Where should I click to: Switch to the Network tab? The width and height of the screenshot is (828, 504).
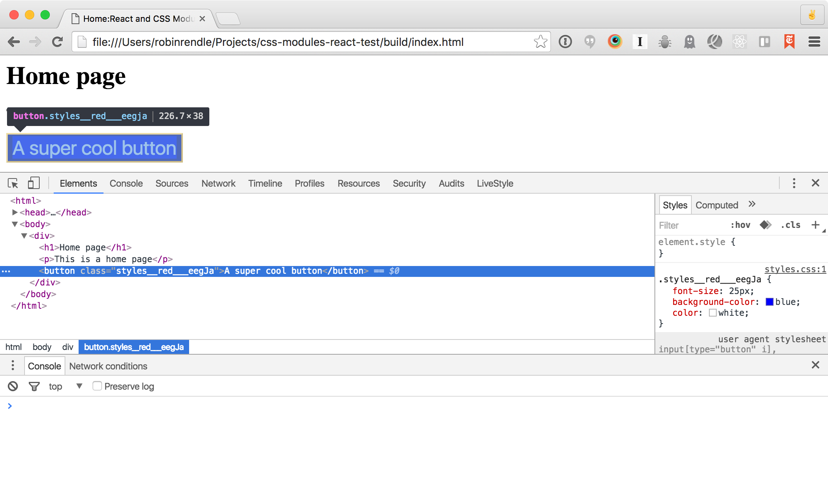pyautogui.click(x=218, y=183)
